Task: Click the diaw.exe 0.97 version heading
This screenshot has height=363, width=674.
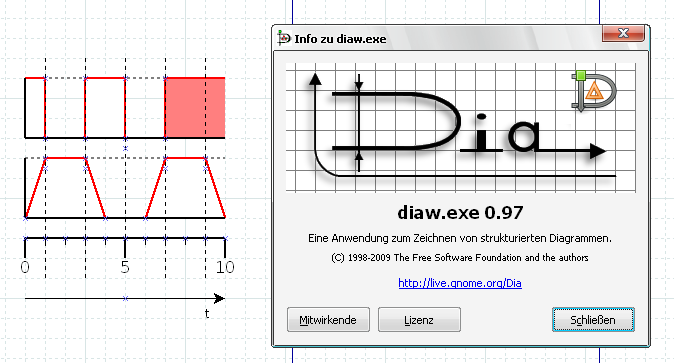Action: point(460,212)
